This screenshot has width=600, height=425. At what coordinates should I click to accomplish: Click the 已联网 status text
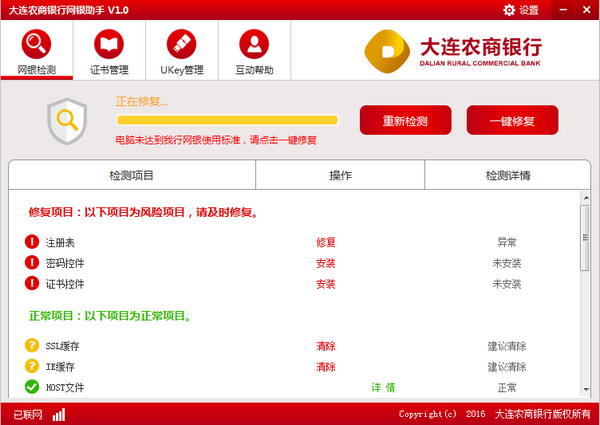coord(28,415)
